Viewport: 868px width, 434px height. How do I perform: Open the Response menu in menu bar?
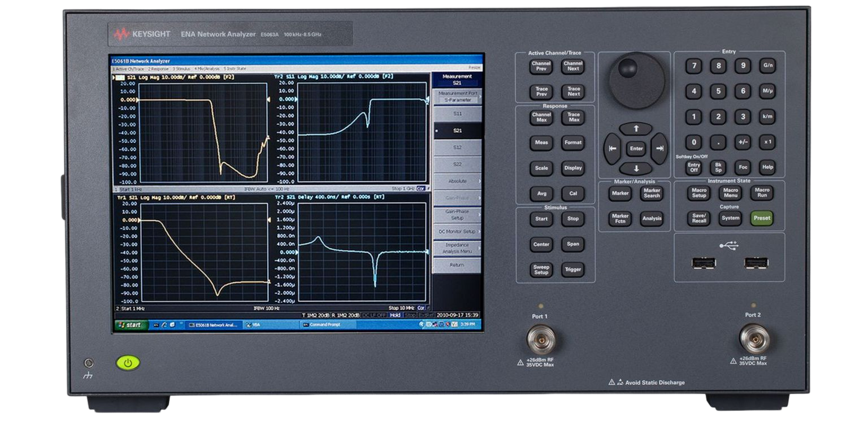click(158, 68)
